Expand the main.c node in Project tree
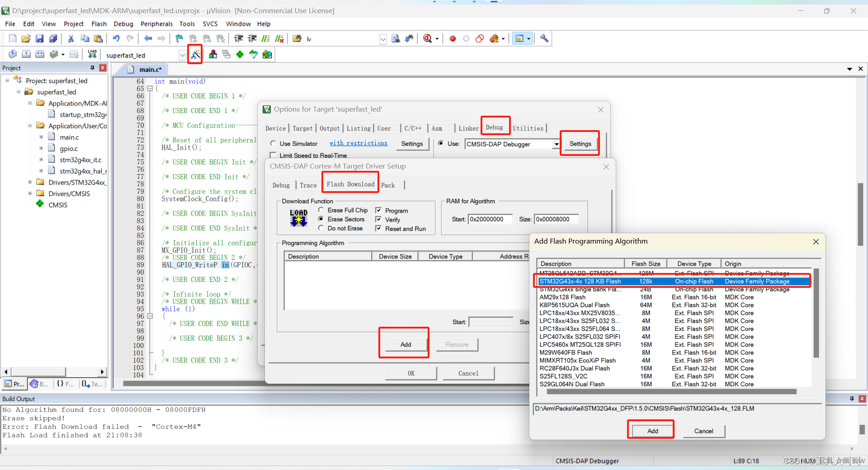868x470 pixels. tap(41, 137)
